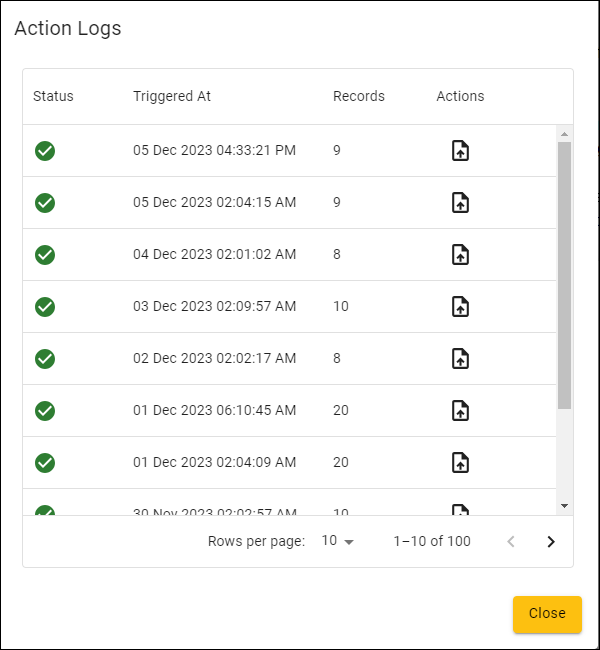The width and height of the screenshot is (600, 650).
Task: Click export file icon for 04 Dec 02:01:02 AM log
Action: click(460, 255)
